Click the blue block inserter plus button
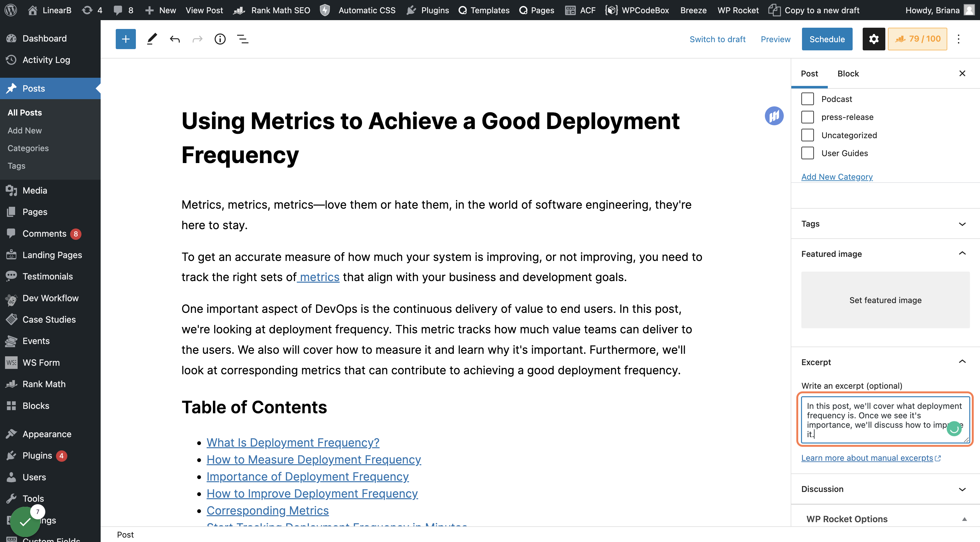 click(x=125, y=39)
